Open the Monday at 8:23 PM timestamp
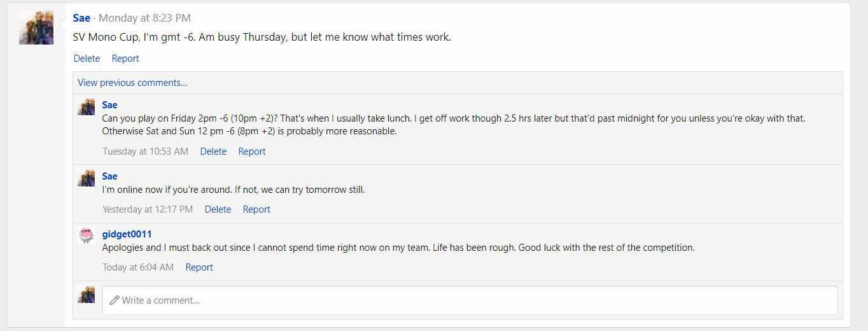Screen dimensions: 868x331 [x=144, y=18]
